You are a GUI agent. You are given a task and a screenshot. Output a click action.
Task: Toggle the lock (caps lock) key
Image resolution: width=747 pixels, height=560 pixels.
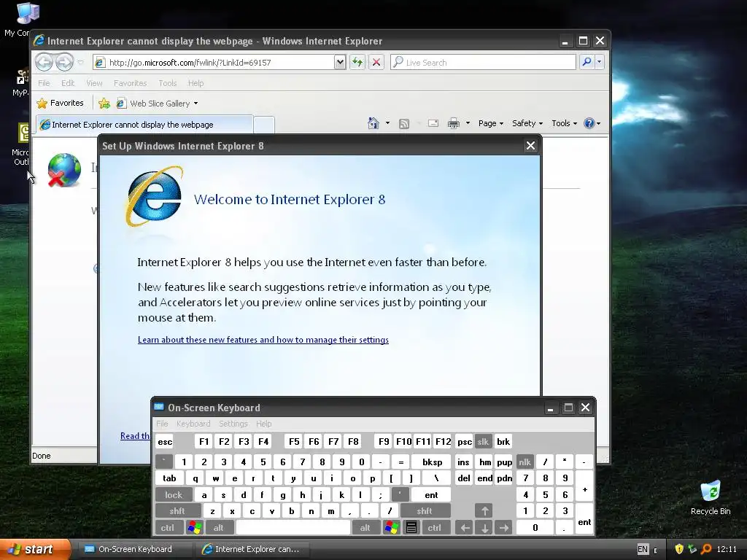pyautogui.click(x=174, y=495)
